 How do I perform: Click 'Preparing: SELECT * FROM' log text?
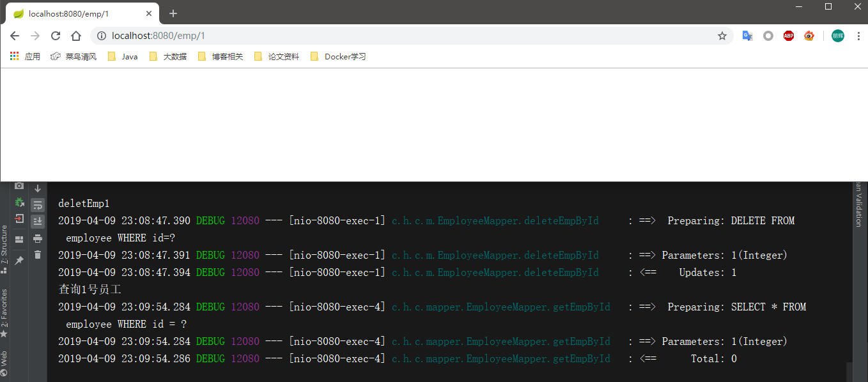point(737,307)
